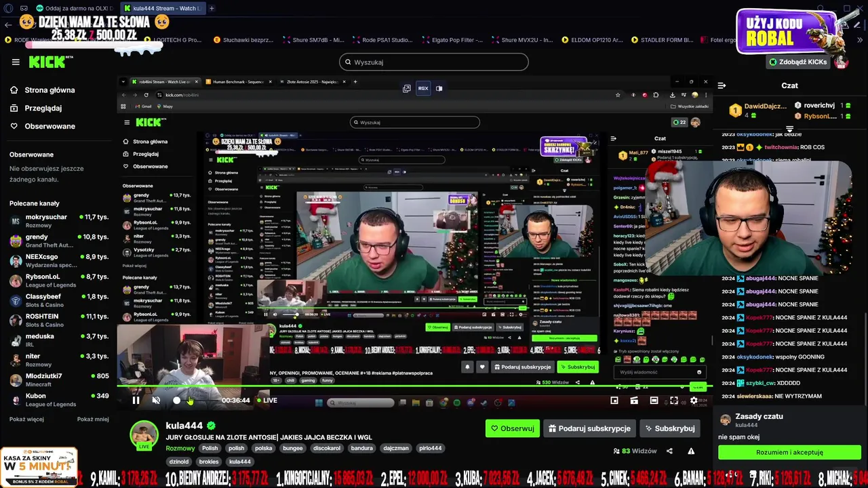Open the Rozmowy category link
The height and width of the screenshot is (488, 868).
[x=180, y=448]
